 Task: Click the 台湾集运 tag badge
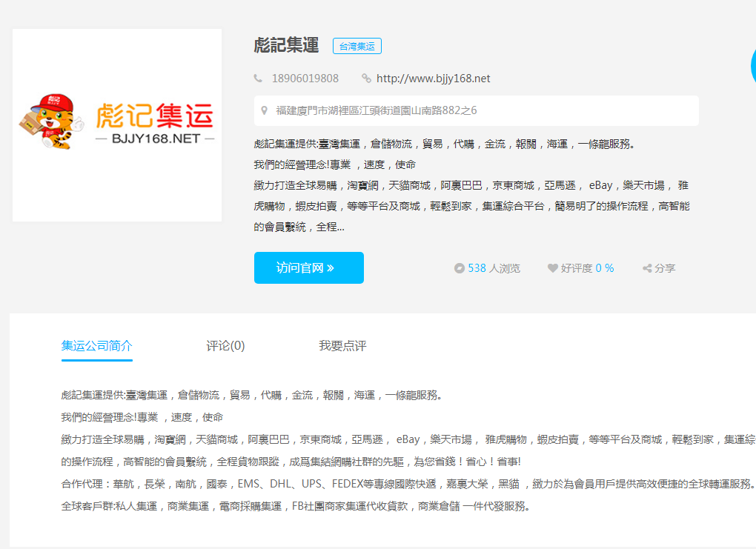pyautogui.click(x=357, y=46)
